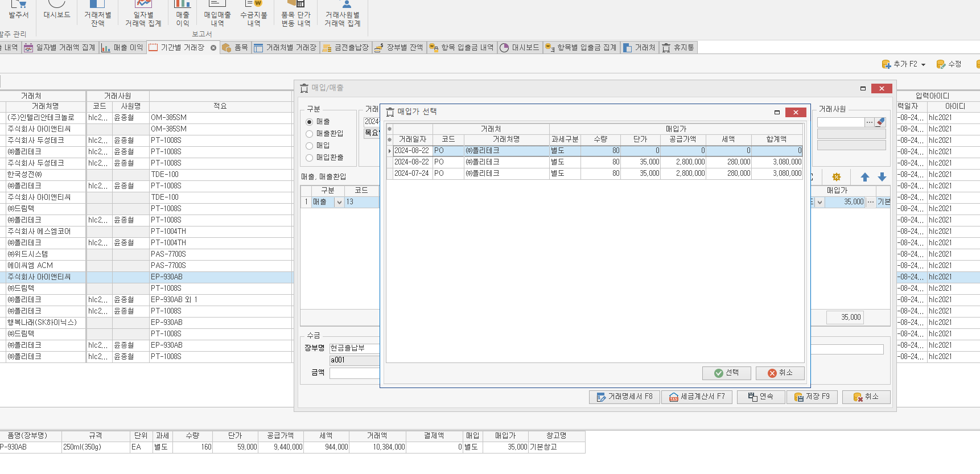
Task: Click the 수정 edit toolbar icon
Action: pyautogui.click(x=949, y=64)
